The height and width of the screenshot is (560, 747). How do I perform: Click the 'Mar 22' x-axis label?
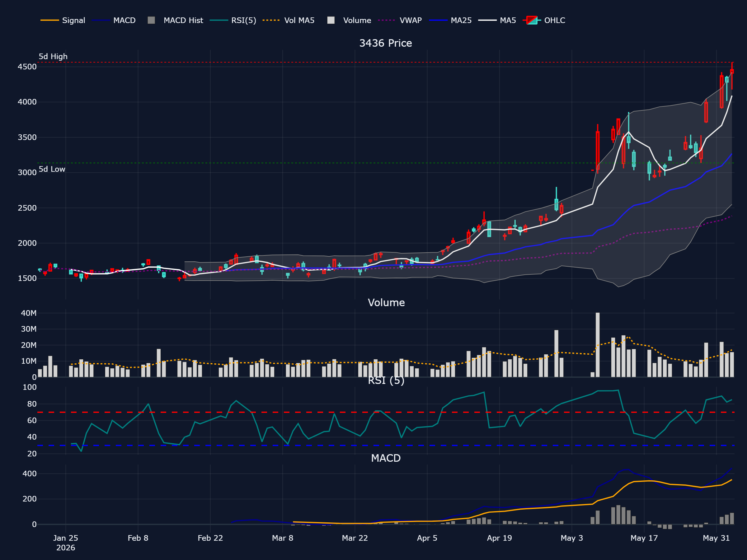(355, 538)
